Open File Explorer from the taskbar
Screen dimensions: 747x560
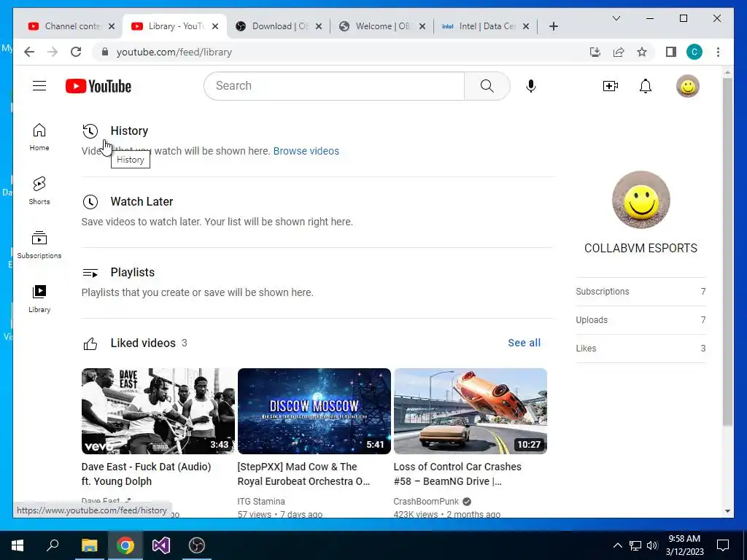[x=89, y=545]
